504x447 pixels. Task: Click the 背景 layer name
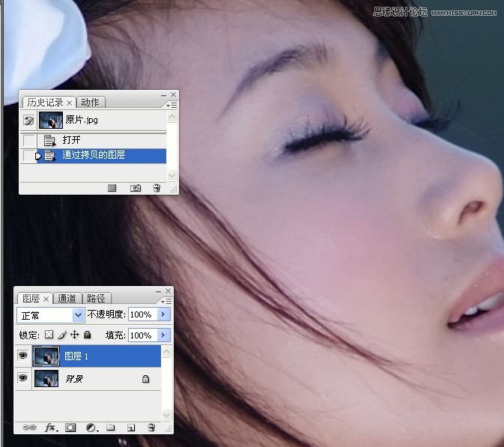coord(75,379)
